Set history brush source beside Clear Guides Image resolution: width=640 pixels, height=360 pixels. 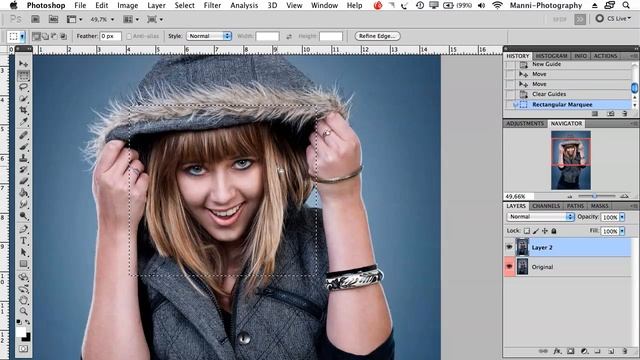[510, 94]
